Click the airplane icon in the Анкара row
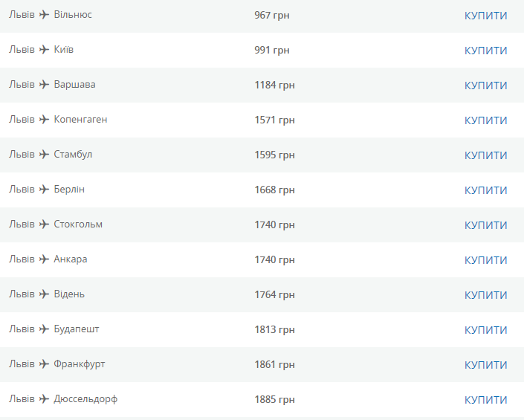 (44, 259)
